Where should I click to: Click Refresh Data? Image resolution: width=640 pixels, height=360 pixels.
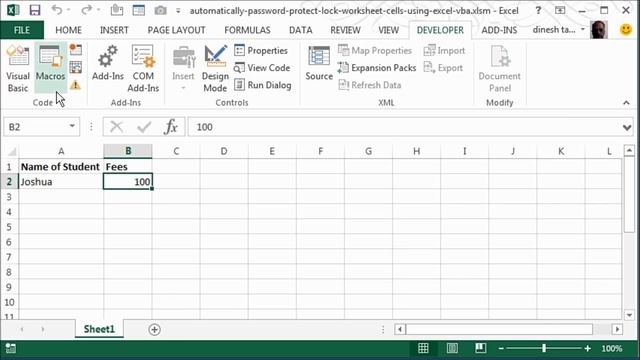(370, 85)
